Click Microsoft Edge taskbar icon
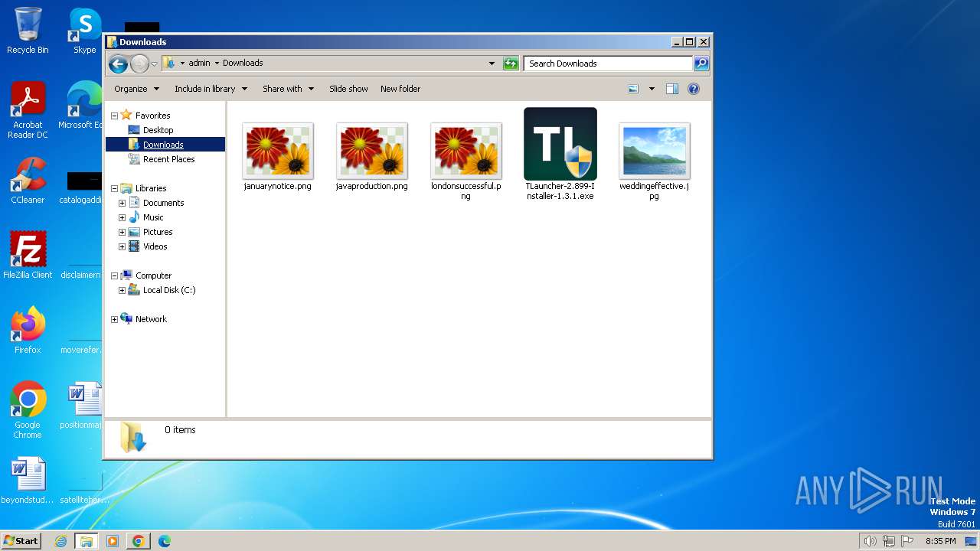This screenshot has width=980, height=551. pos(164,541)
